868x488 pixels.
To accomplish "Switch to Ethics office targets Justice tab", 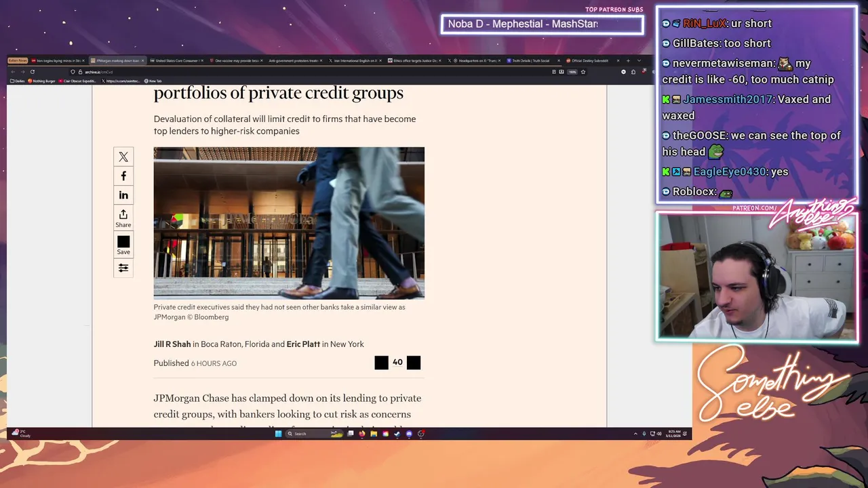I will click(x=414, y=60).
